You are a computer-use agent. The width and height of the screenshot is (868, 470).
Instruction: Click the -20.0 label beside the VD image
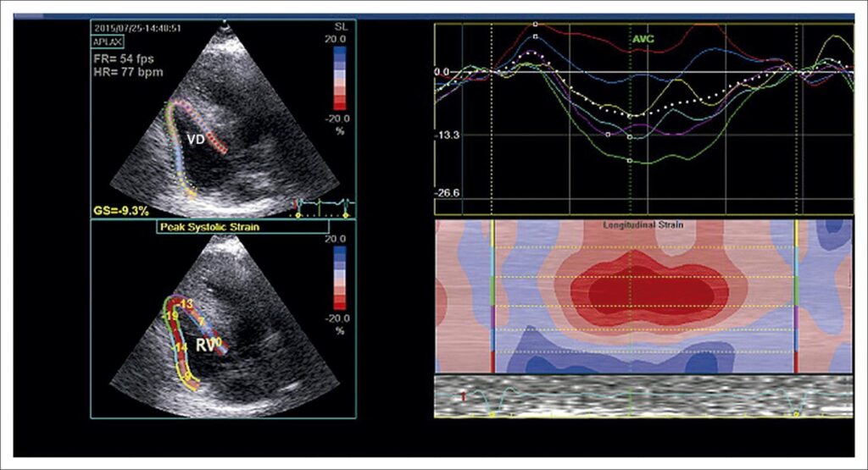tap(337, 119)
